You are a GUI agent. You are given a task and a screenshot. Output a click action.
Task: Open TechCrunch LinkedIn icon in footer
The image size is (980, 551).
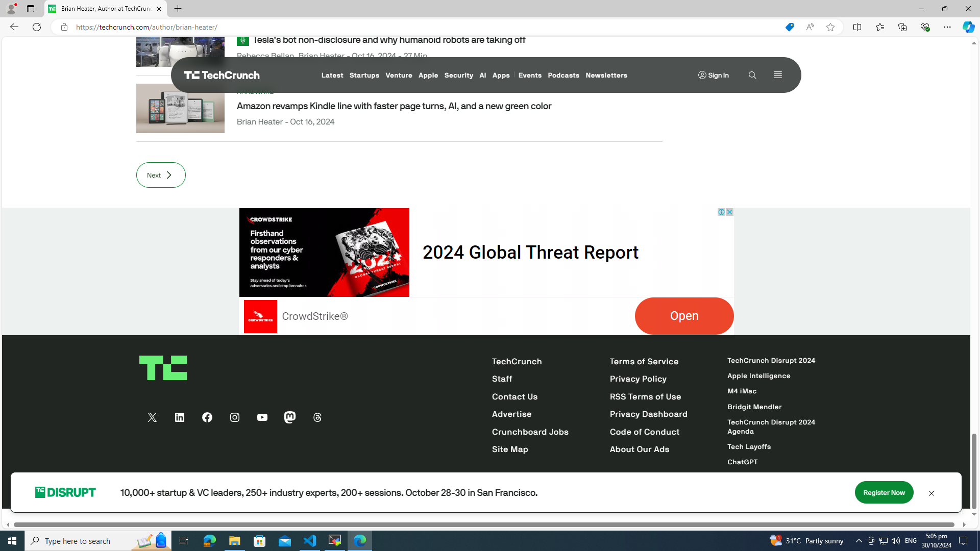tap(180, 417)
